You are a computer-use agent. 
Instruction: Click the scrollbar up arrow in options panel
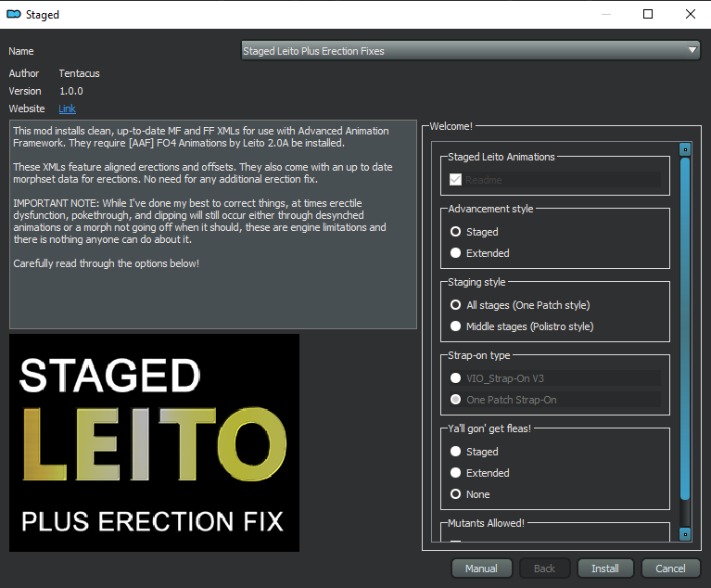click(685, 149)
